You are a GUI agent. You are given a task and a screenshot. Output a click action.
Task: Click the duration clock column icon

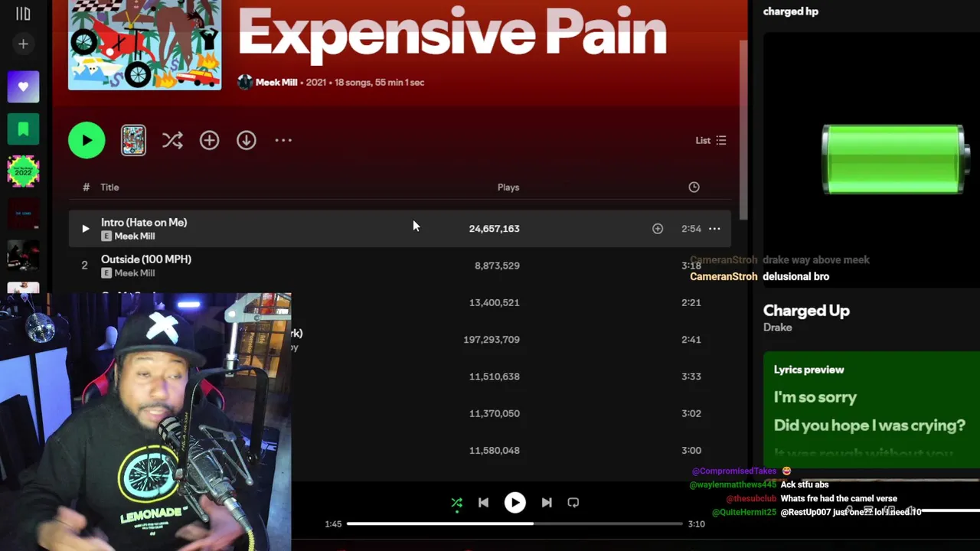(x=694, y=187)
